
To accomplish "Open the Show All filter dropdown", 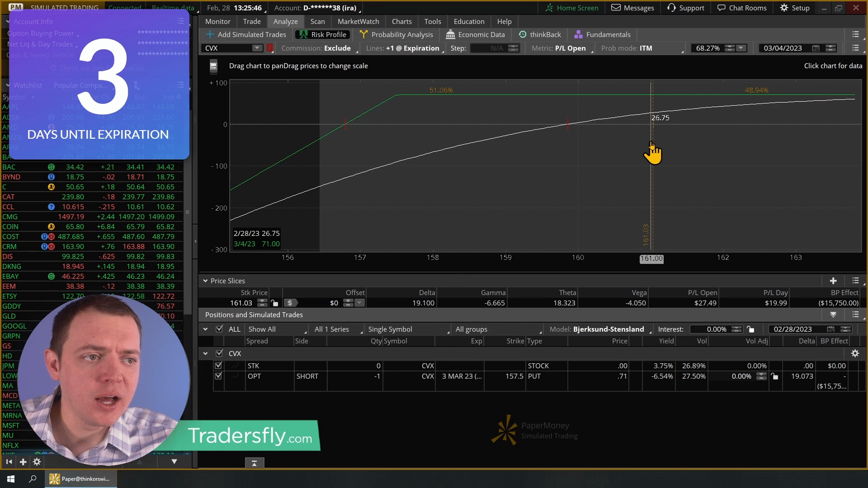I will pos(277,329).
